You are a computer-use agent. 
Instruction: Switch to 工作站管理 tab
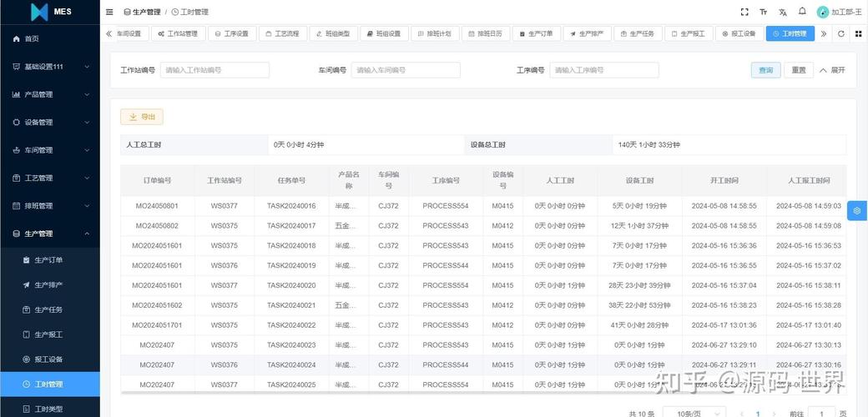[x=178, y=33]
